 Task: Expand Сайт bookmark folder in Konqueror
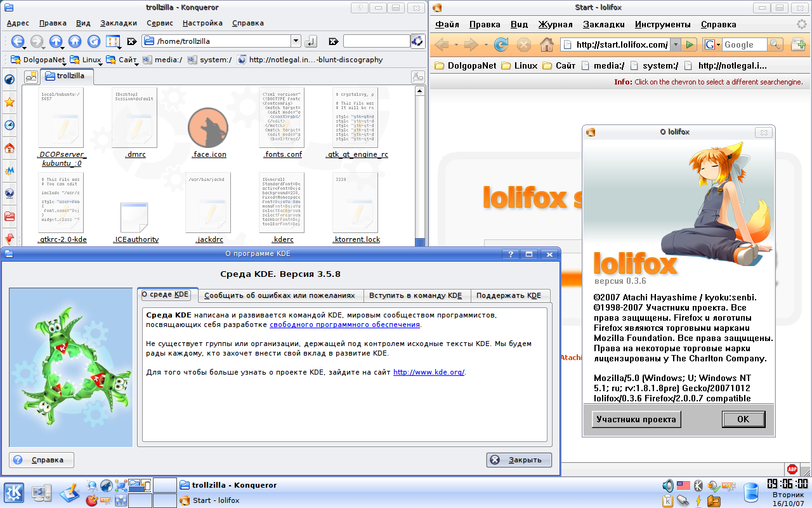pyautogui.click(x=122, y=60)
